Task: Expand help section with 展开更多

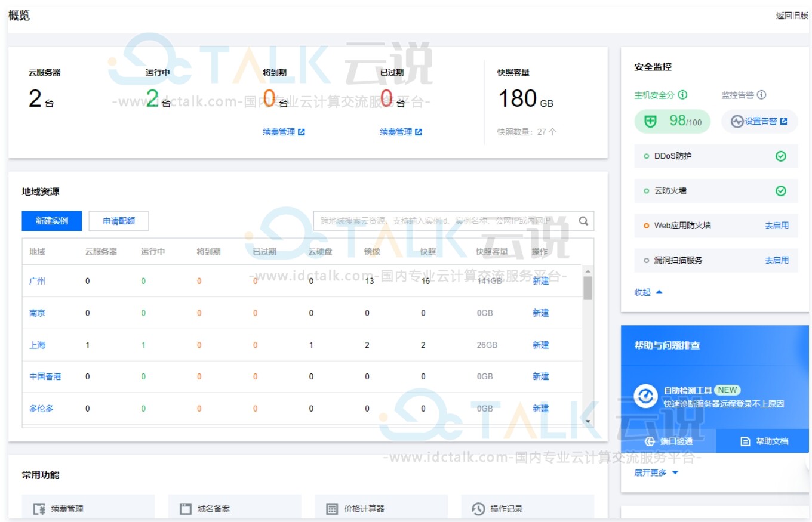Action: pyautogui.click(x=657, y=472)
